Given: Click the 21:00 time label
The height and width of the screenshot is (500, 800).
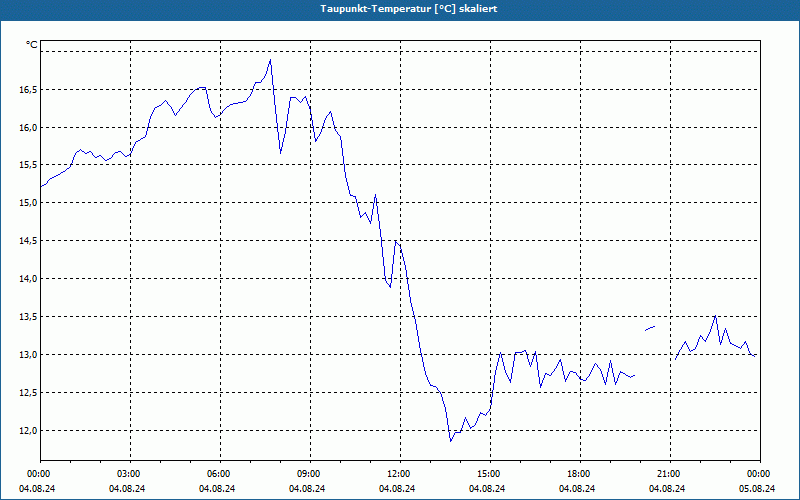Looking at the screenshot, I should 670,474.
